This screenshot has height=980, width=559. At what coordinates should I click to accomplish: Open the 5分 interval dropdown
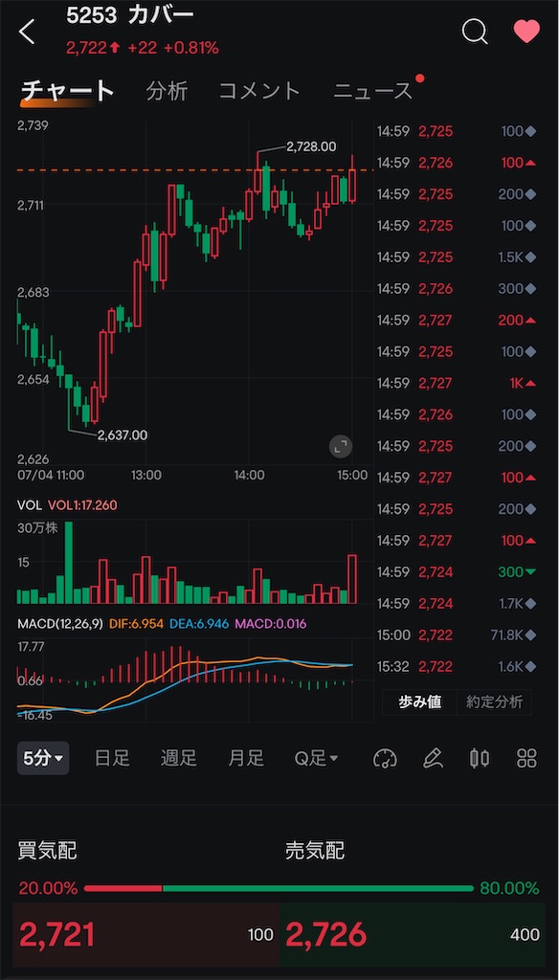pos(43,758)
